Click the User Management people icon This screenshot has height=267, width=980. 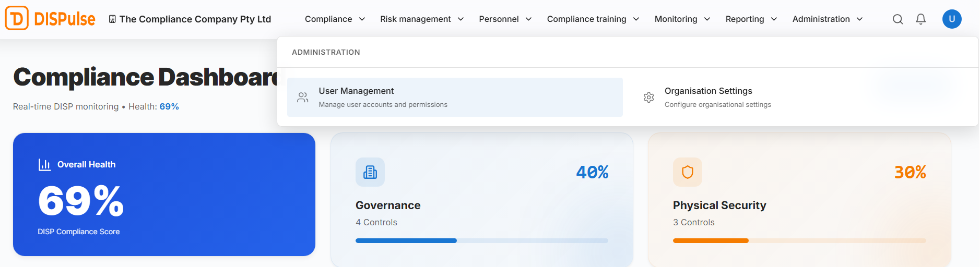tap(303, 98)
